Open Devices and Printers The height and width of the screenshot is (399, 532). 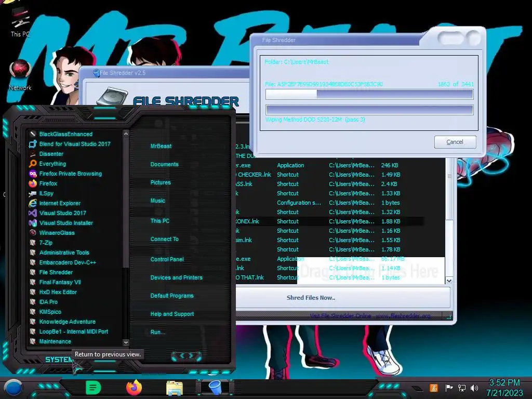[176, 277]
